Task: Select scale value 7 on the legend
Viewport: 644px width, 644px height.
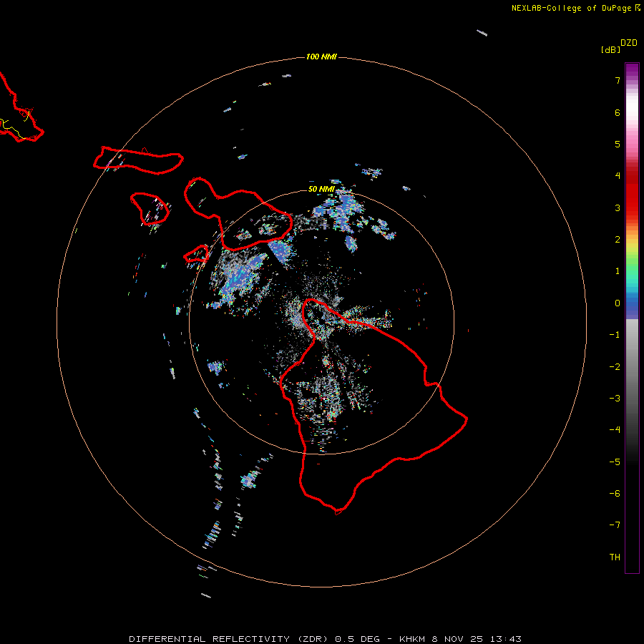Action: coord(618,80)
